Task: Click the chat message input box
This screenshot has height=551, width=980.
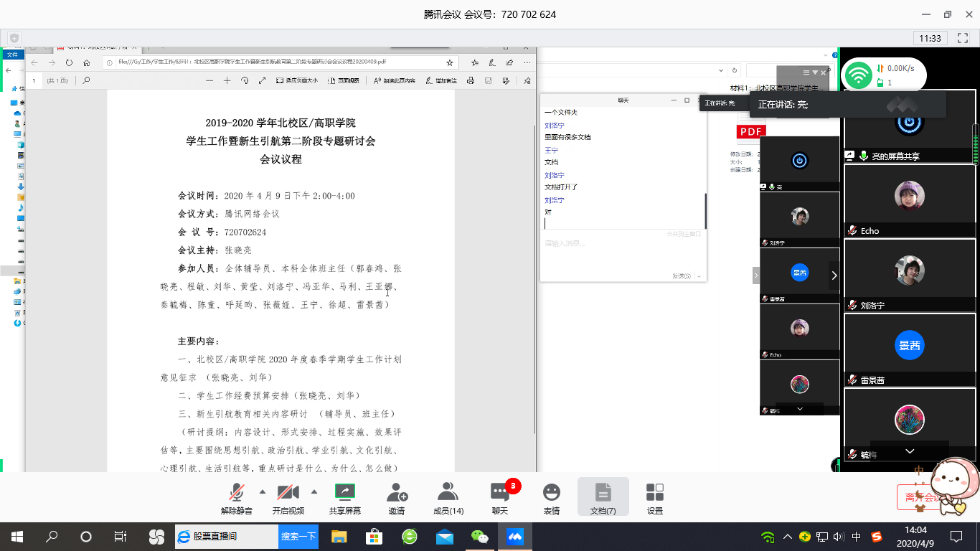Action: click(x=623, y=253)
